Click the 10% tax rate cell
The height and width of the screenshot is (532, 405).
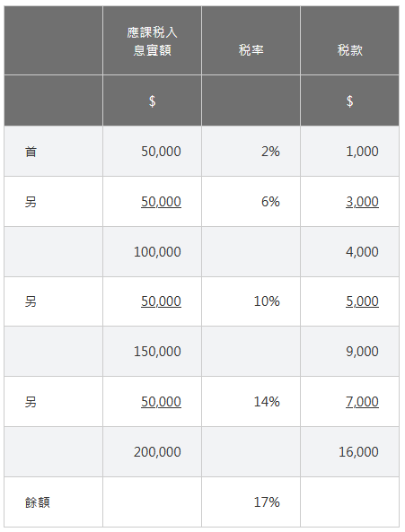pos(251,301)
